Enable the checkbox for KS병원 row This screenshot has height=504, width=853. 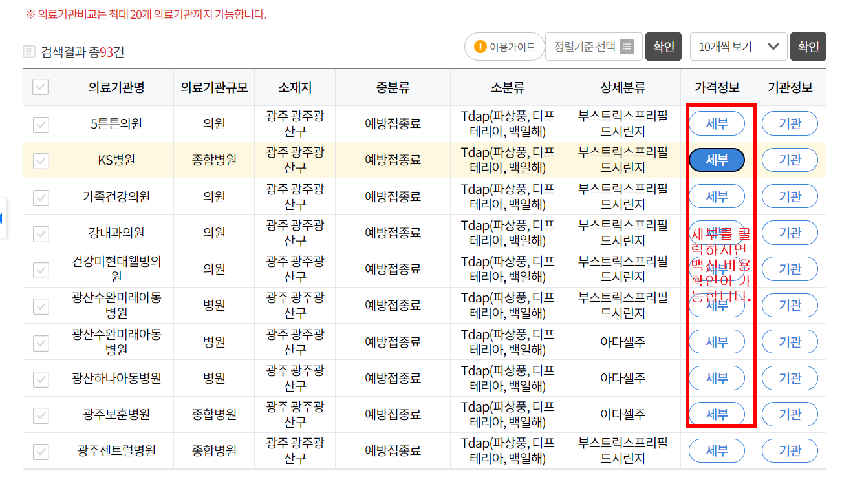[41, 160]
